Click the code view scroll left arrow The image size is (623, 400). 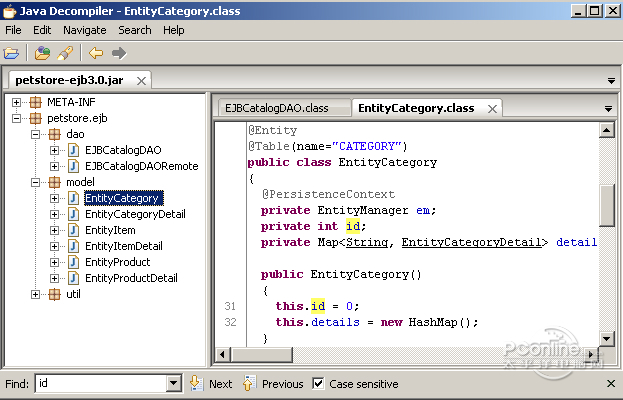[x=222, y=354]
